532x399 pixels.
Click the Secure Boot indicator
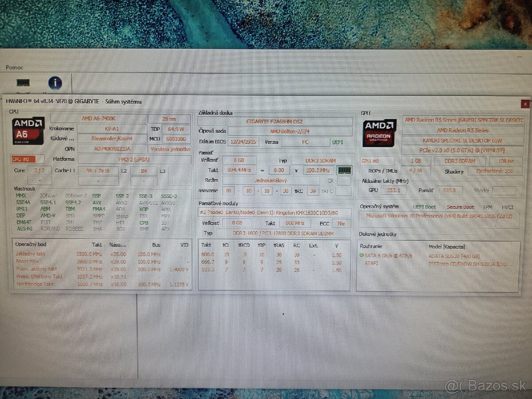click(x=460, y=207)
